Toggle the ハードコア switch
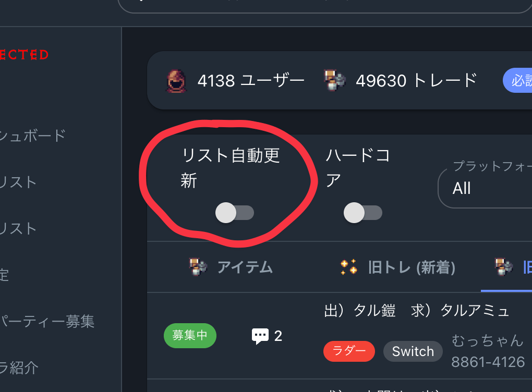 coord(362,213)
